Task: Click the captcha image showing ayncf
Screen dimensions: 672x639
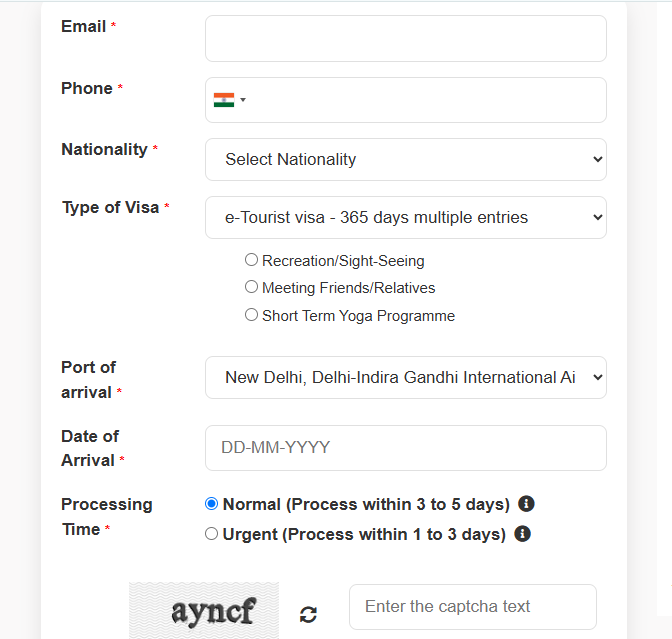Action: click(204, 610)
